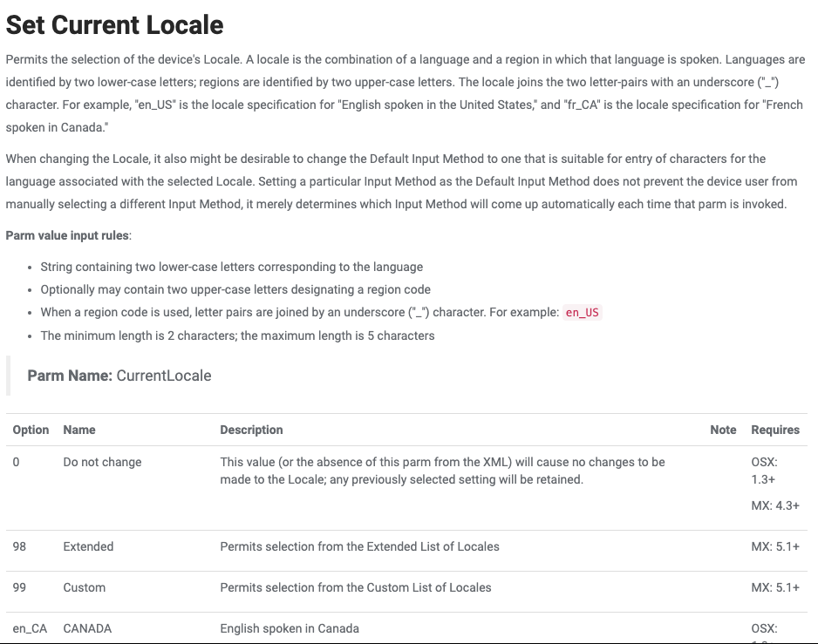
Task: Click option value 99 in the table
Action: [20, 587]
